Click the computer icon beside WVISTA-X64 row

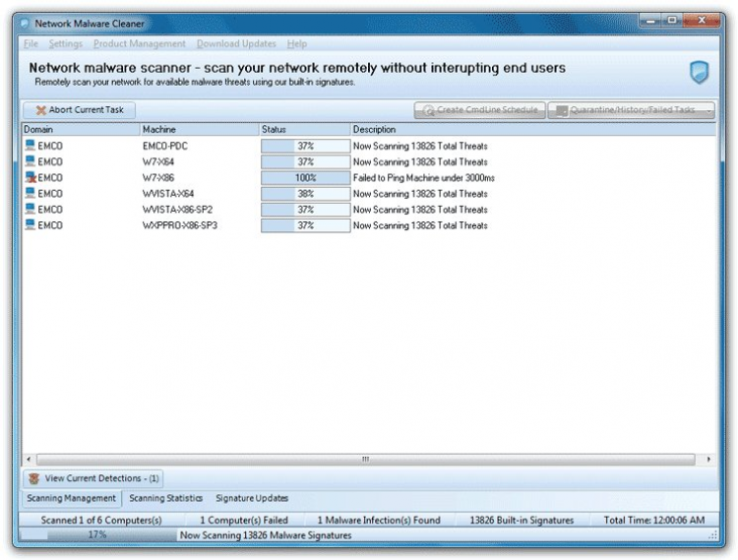[31, 193]
